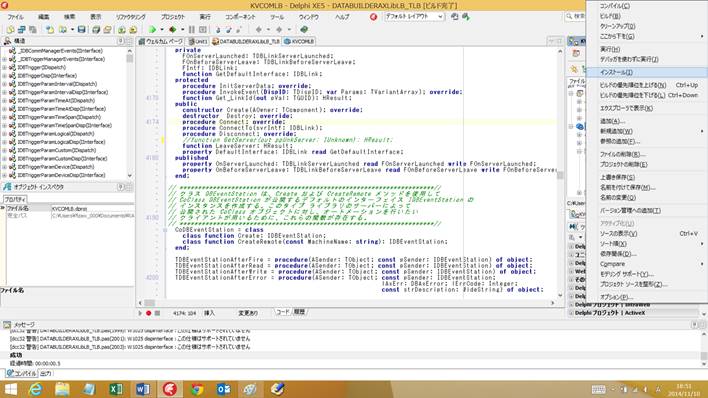Click the Step over icon
The width and height of the screenshot is (708, 398).
click(228, 29)
